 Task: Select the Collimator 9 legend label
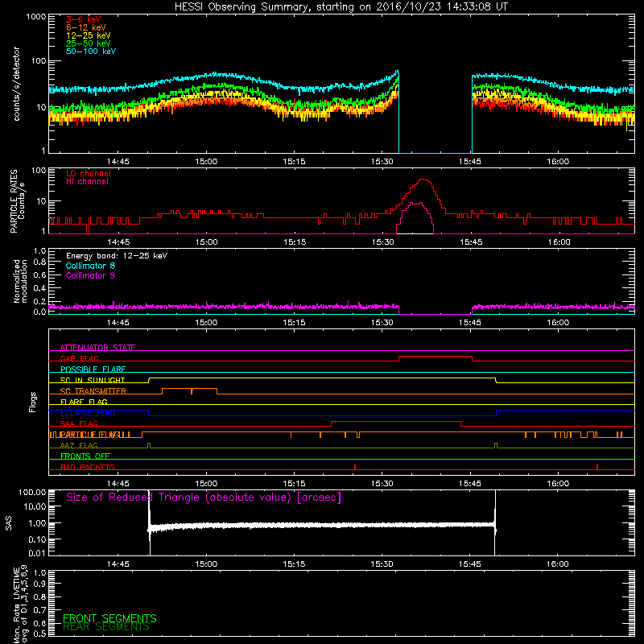click(90, 275)
